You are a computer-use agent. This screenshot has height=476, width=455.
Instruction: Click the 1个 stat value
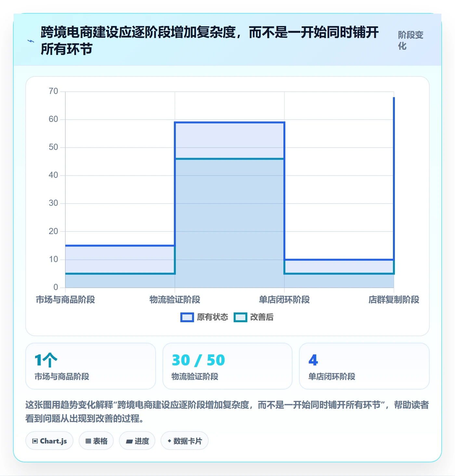[46, 360]
